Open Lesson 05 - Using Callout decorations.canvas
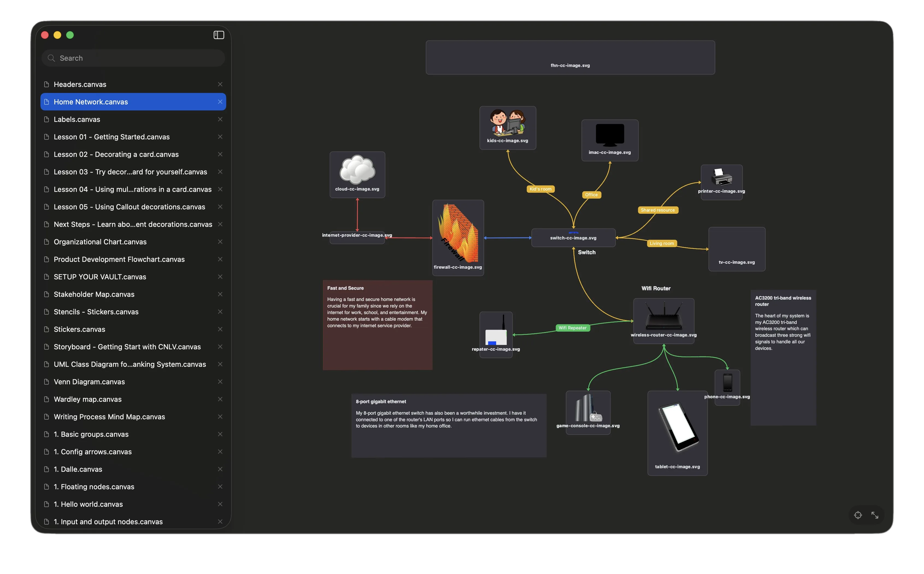The height and width of the screenshot is (574, 924). click(133, 207)
